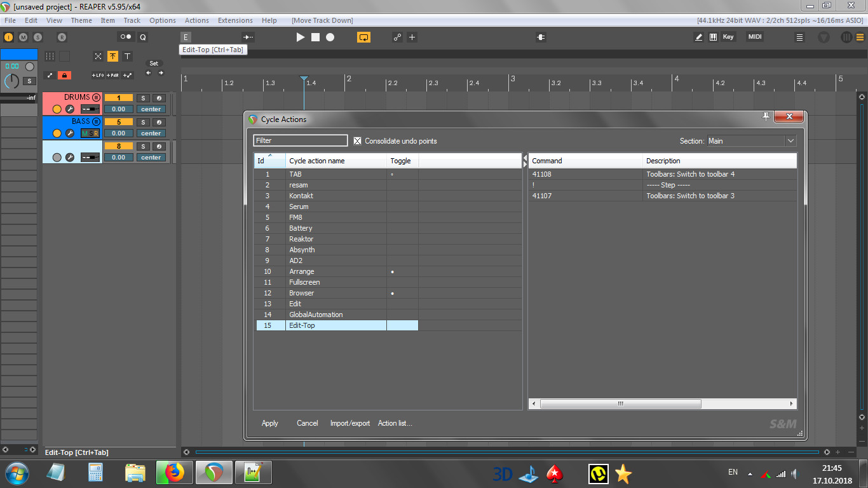The image size is (868, 488).
Task: Open the Section dropdown
Action: click(752, 141)
